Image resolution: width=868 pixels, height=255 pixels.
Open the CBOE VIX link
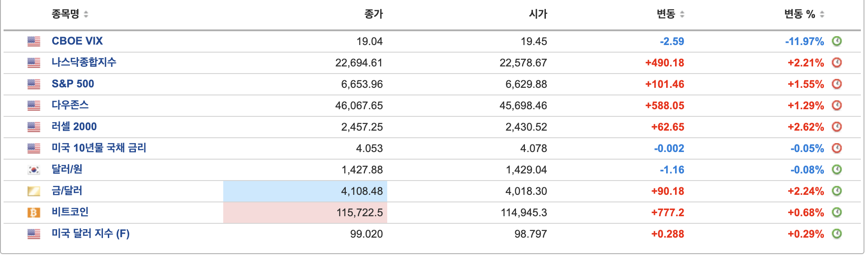77,41
